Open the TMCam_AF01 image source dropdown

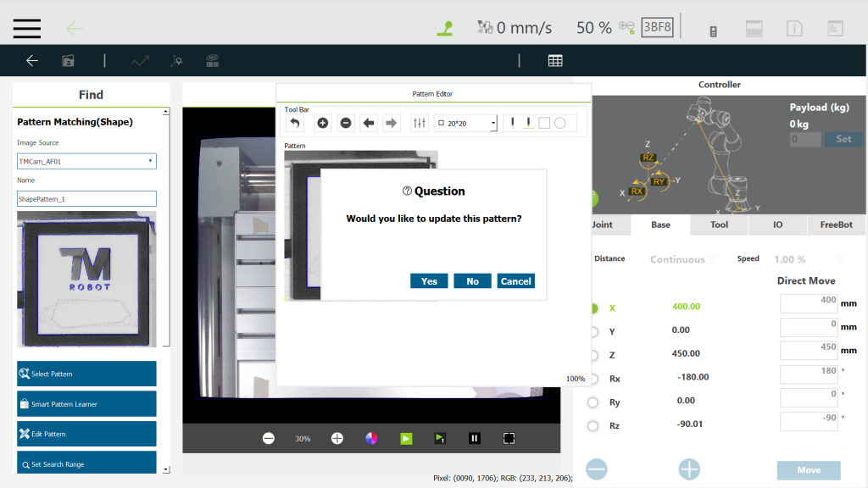pyautogui.click(x=86, y=161)
